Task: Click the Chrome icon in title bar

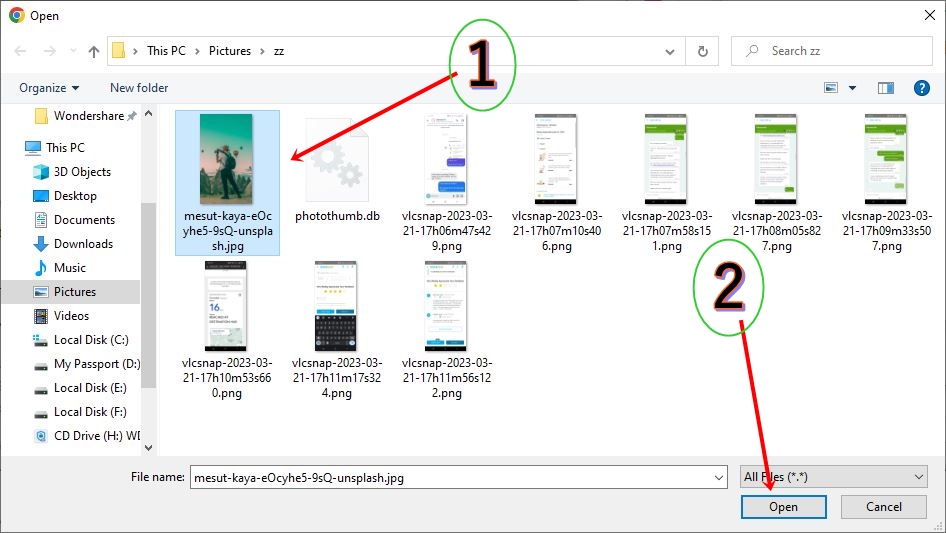Action: [x=16, y=15]
